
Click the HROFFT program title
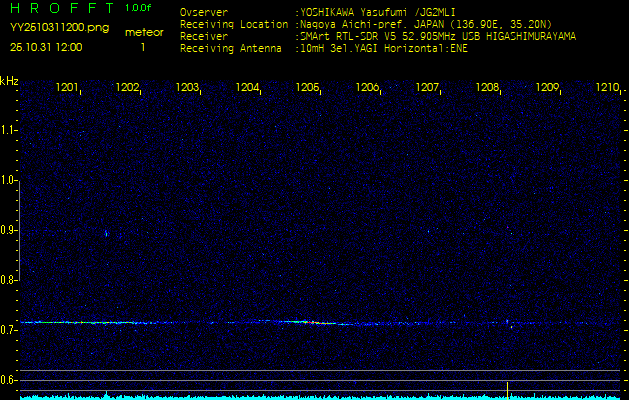(x=62, y=8)
